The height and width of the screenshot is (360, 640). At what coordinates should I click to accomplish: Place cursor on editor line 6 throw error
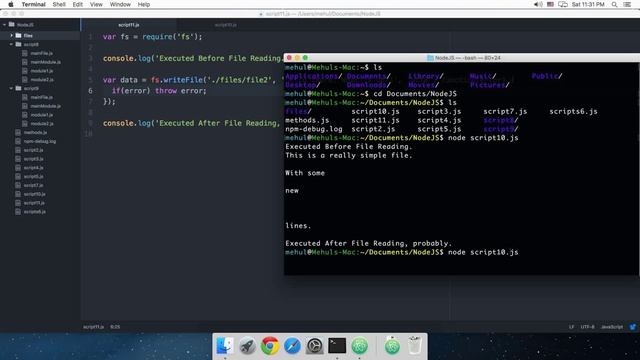(x=159, y=91)
